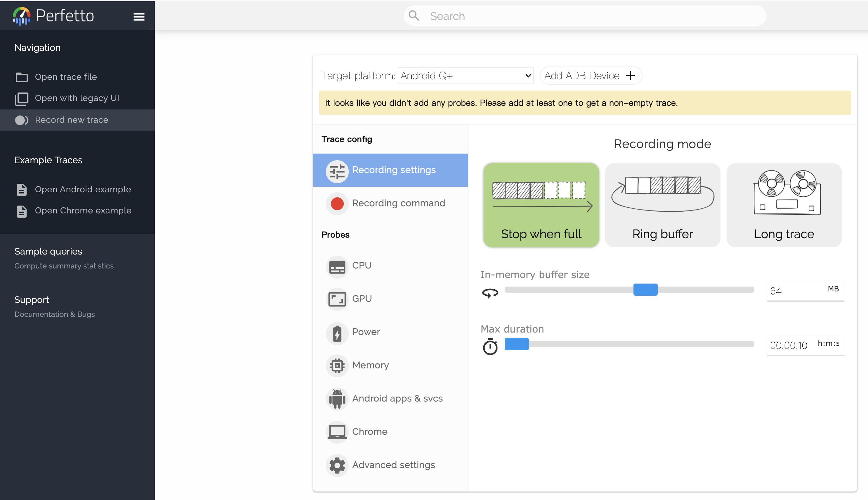Select Long trace recording mode
Screen dimensions: 868x500
pos(784,205)
